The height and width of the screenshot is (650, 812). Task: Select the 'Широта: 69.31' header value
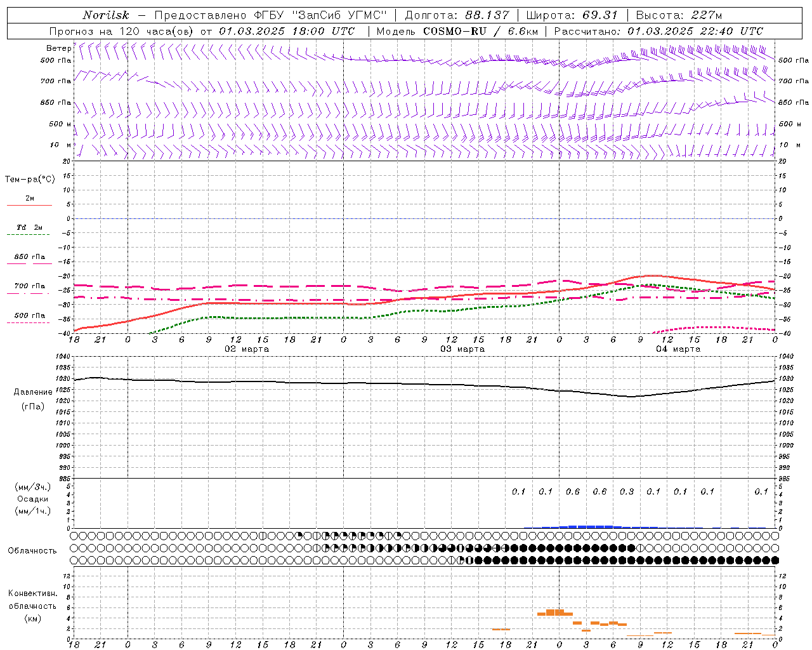[x=572, y=15]
